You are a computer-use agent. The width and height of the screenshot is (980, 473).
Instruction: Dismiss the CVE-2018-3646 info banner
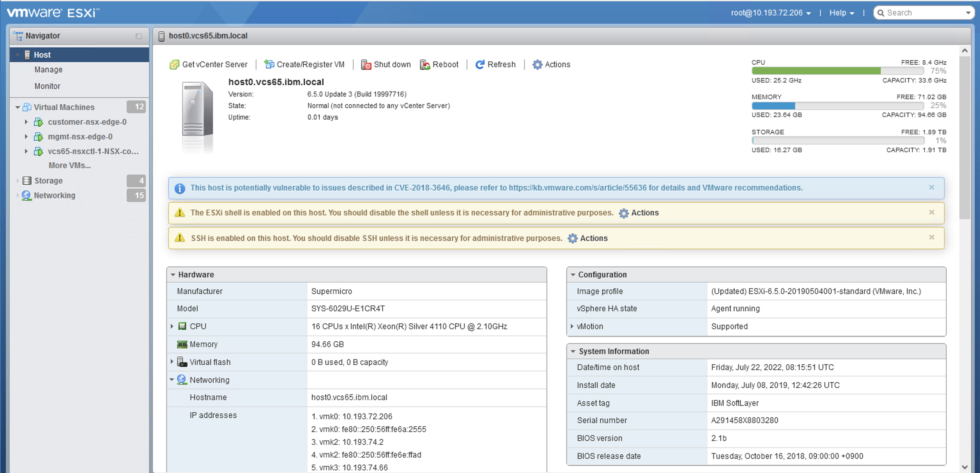point(931,187)
